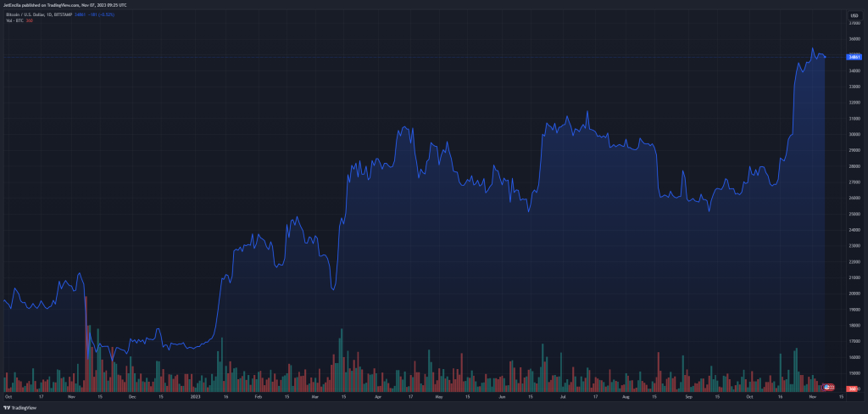Click the blue 34861 value in the legend

pos(80,15)
